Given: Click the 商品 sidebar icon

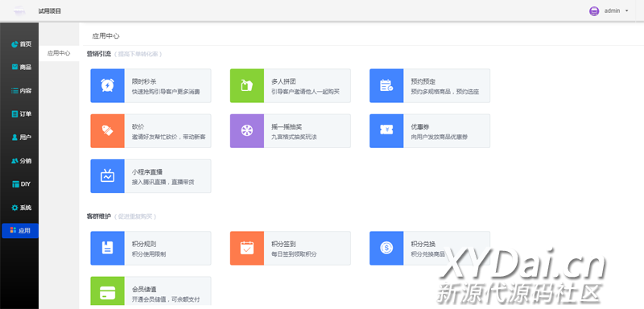Looking at the screenshot, I should click(x=14, y=67).
